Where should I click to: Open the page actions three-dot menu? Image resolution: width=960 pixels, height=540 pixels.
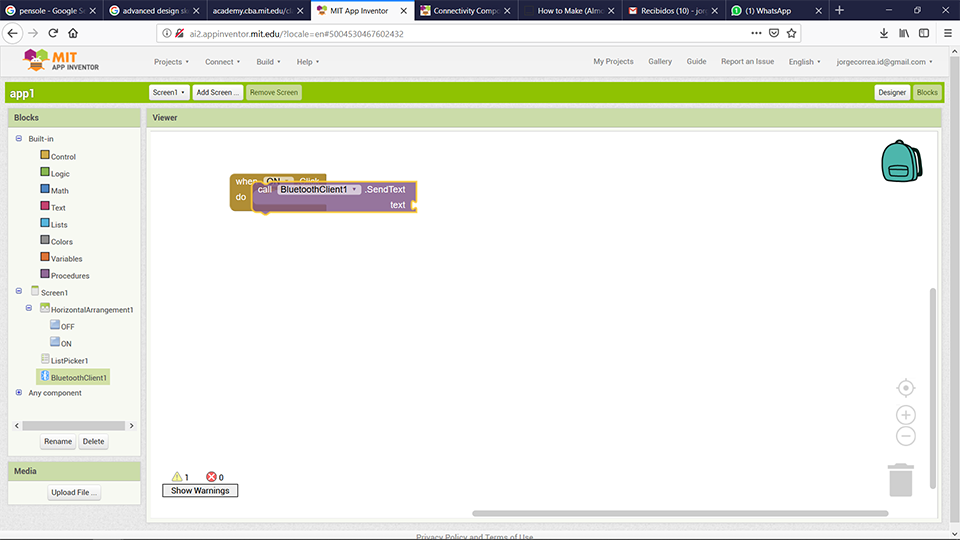coord(756,33)
